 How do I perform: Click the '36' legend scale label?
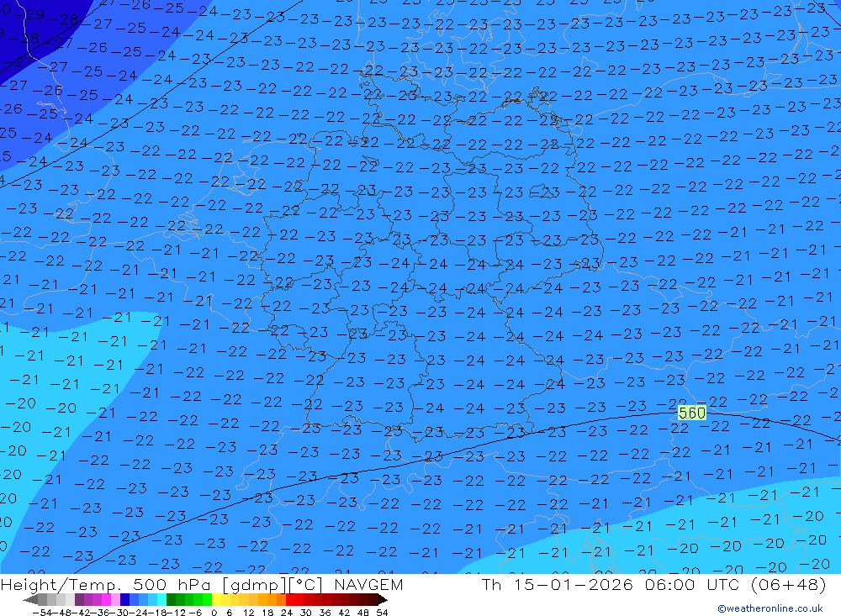pos(325,613)
